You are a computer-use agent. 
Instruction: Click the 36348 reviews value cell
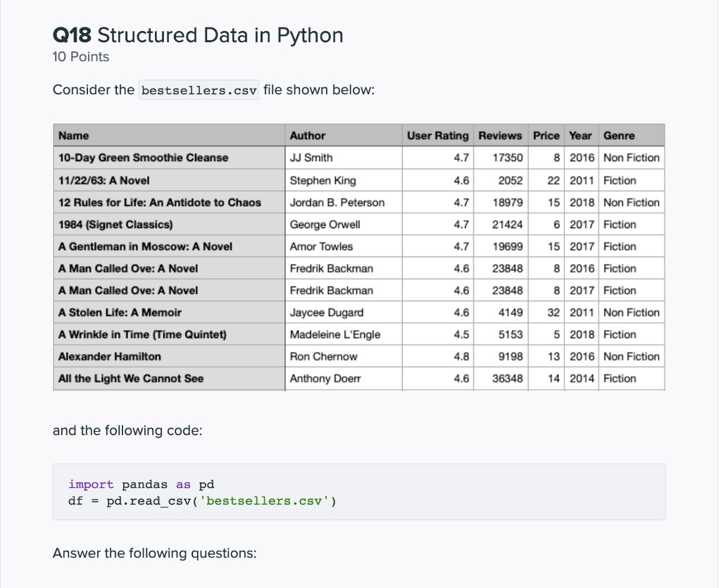coord(509,378)
